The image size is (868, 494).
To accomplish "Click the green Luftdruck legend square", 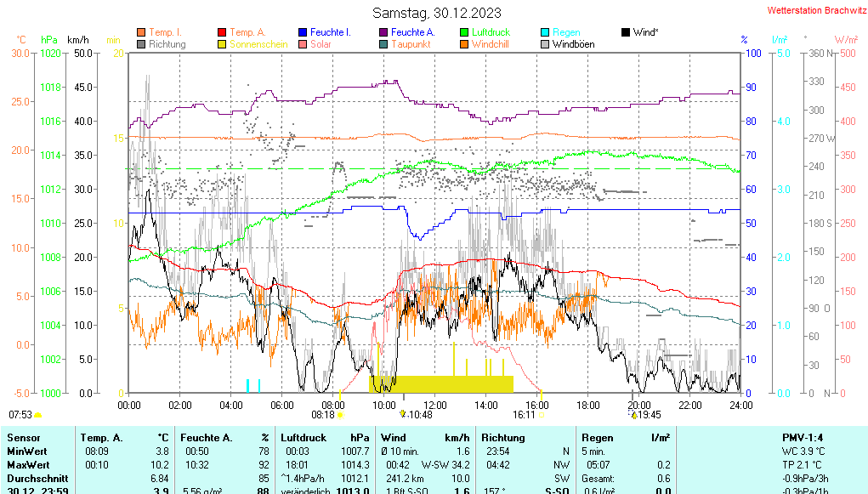I will (464, 32).
